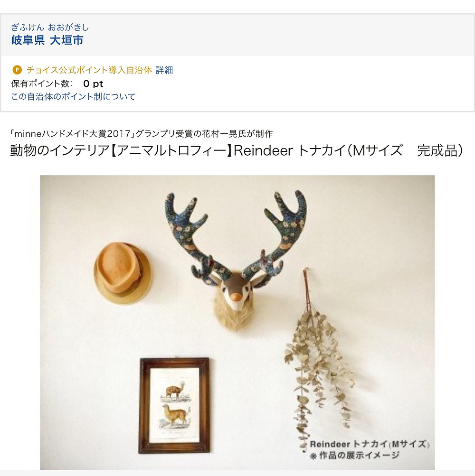Click the Reindeer トナカイ(Mサイズ) photo caption
Image resolution: width=475 pixels, height=476 pixels.
point(370,444)
